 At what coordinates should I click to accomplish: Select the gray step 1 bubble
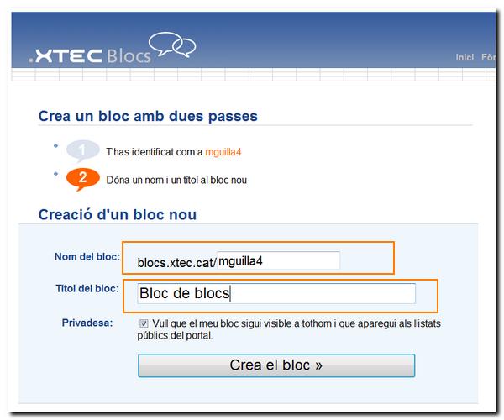[82, 152]
